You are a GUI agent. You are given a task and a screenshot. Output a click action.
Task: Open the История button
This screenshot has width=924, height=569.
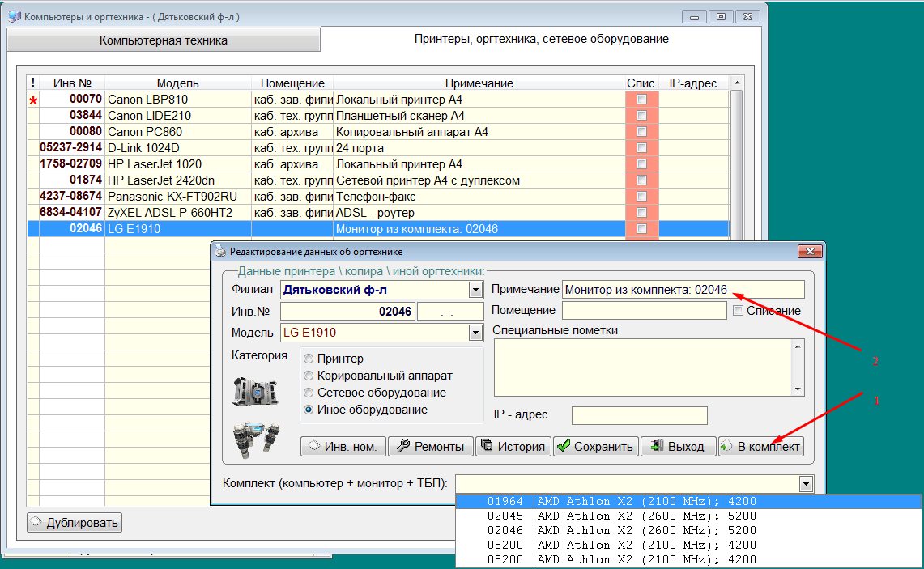point(513,447)
